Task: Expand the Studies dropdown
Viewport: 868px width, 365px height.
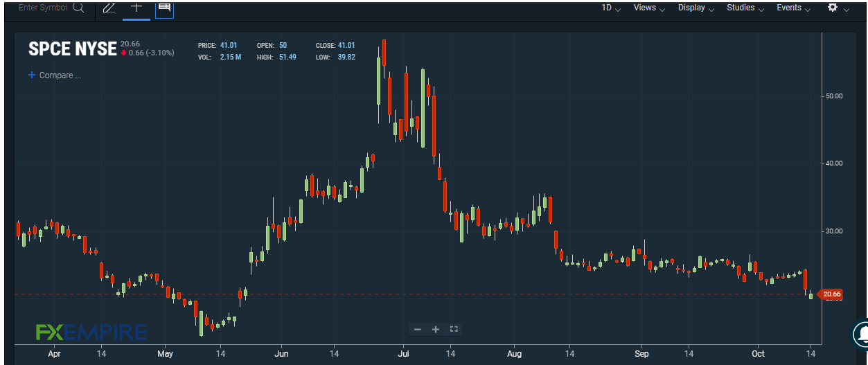Action: coord(745,8)
